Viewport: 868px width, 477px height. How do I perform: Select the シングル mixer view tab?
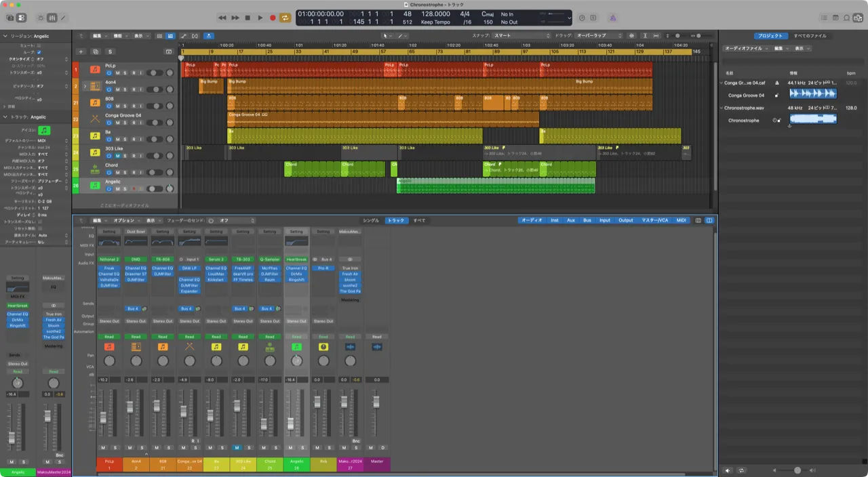pyautogui.click(x=371, y=220)
